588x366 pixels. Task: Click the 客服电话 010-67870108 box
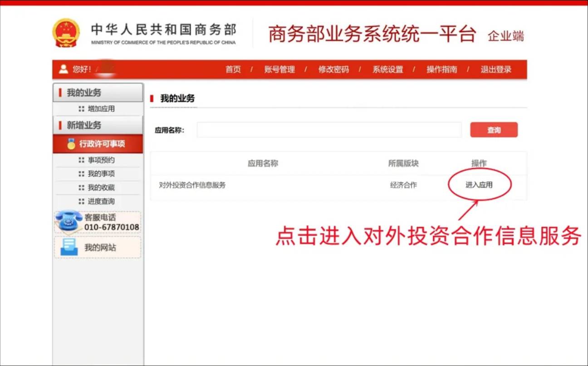[98, 222]
